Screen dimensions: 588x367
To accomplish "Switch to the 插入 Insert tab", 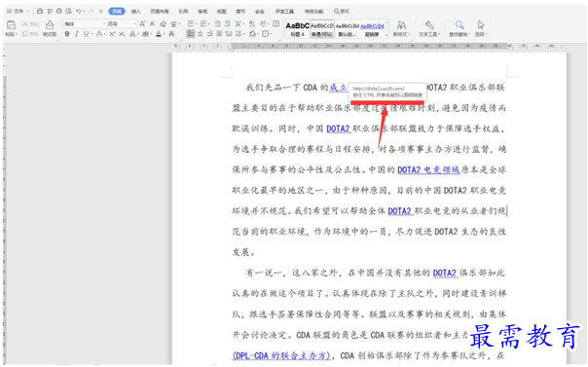I will [135, 12].
